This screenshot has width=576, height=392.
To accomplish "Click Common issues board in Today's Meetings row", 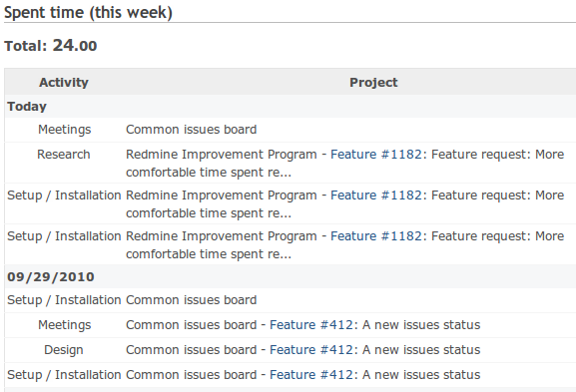I will [x=191, y=130].
